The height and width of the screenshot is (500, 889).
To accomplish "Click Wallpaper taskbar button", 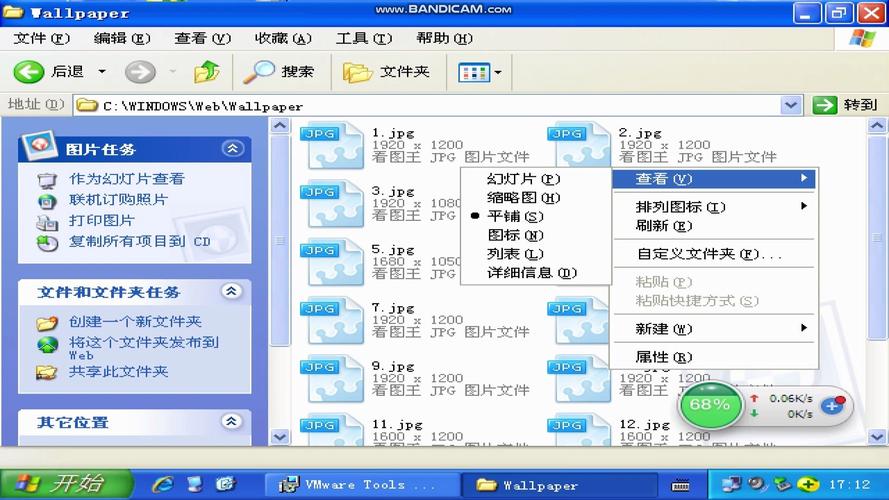I will (559, 485).
